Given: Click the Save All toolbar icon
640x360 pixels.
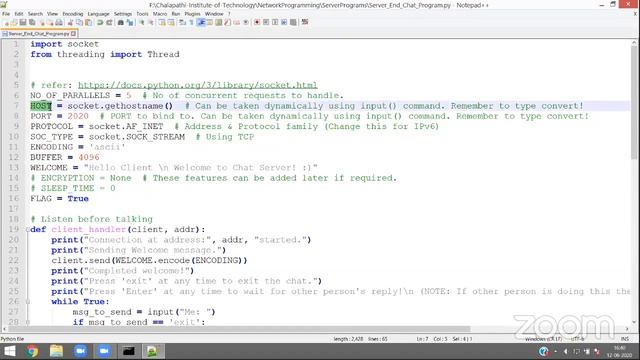Looking at the screenshot, I should click(32, 22).
